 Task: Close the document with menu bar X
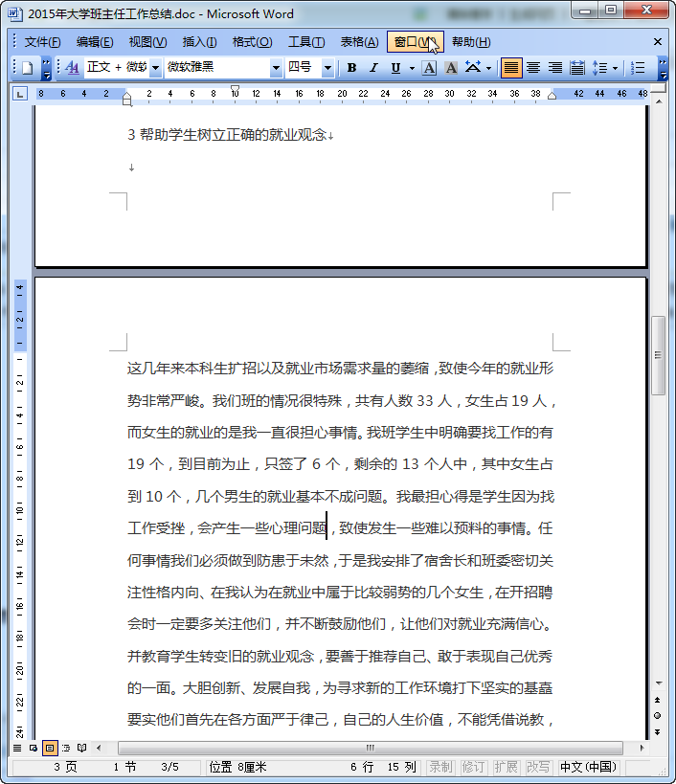point(658,42)
